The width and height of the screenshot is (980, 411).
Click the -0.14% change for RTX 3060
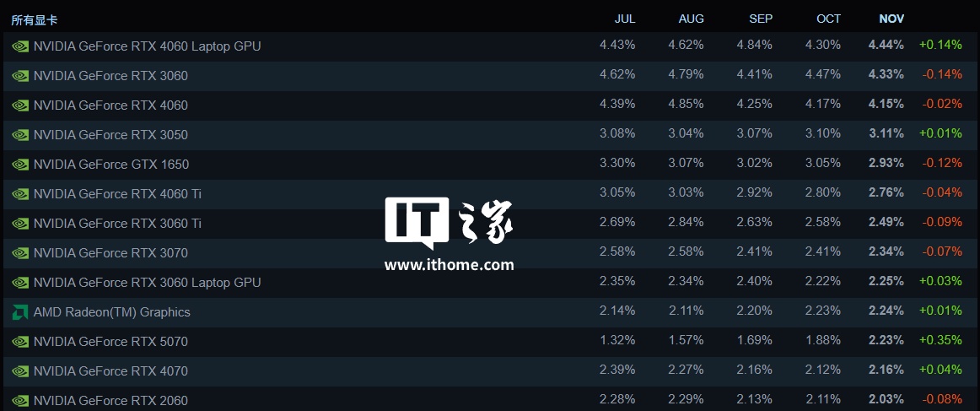pos(942,76)
